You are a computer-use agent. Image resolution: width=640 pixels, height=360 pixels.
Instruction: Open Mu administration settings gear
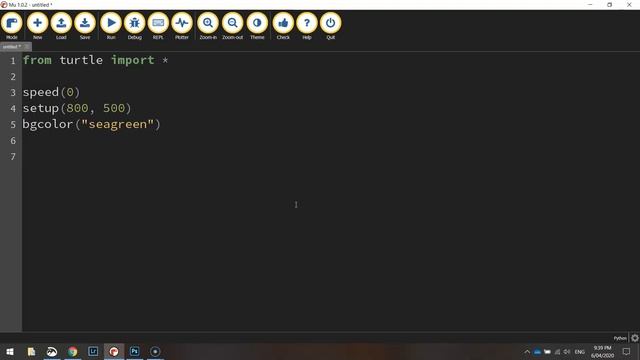pos(635,338)
